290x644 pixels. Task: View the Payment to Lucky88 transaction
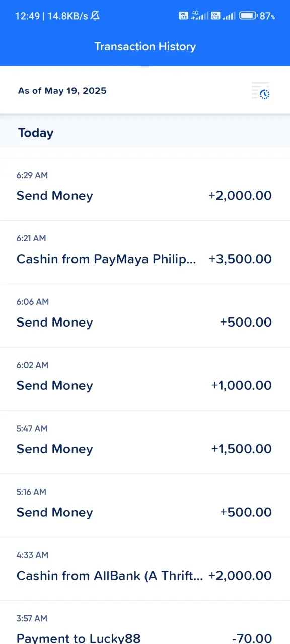coord(145,623)
